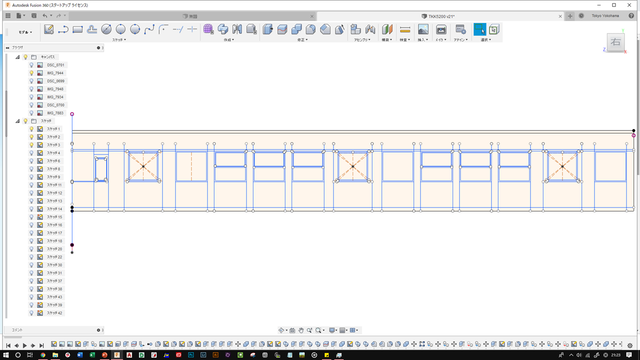Click the Measure inspect icon
The height and width of the screenshot is (360, 640).
405,29
